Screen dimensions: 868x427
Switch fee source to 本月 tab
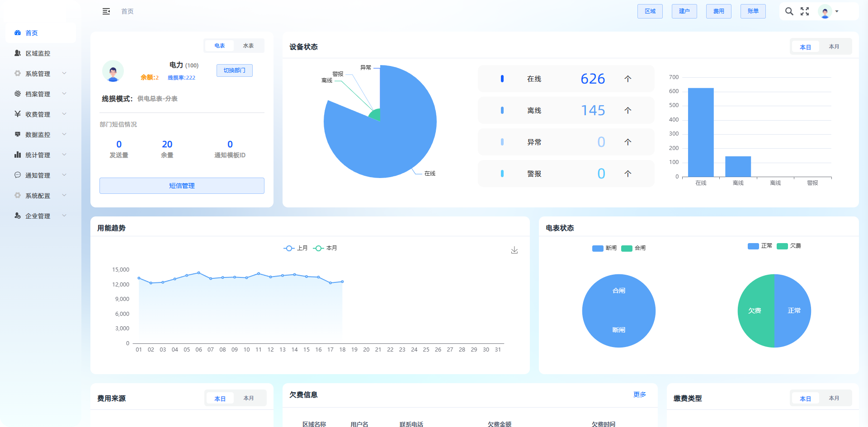(x=249, y=399)
